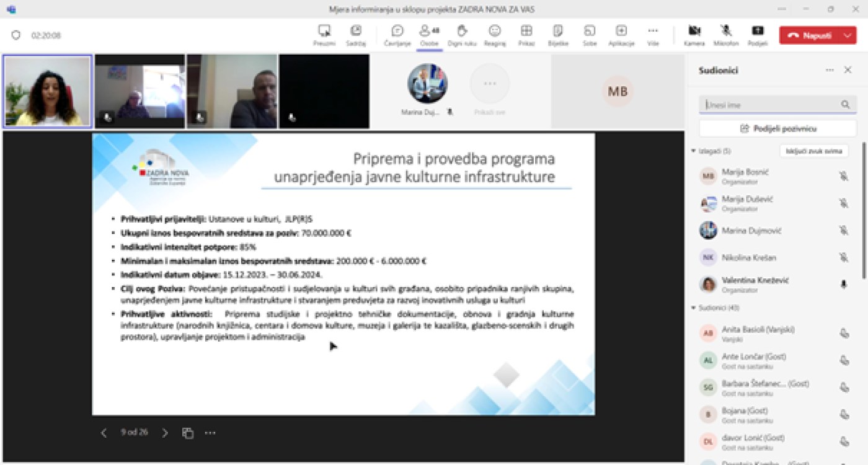
Task: Open the Čavrljanje chat panel
Action: (397, 32)
